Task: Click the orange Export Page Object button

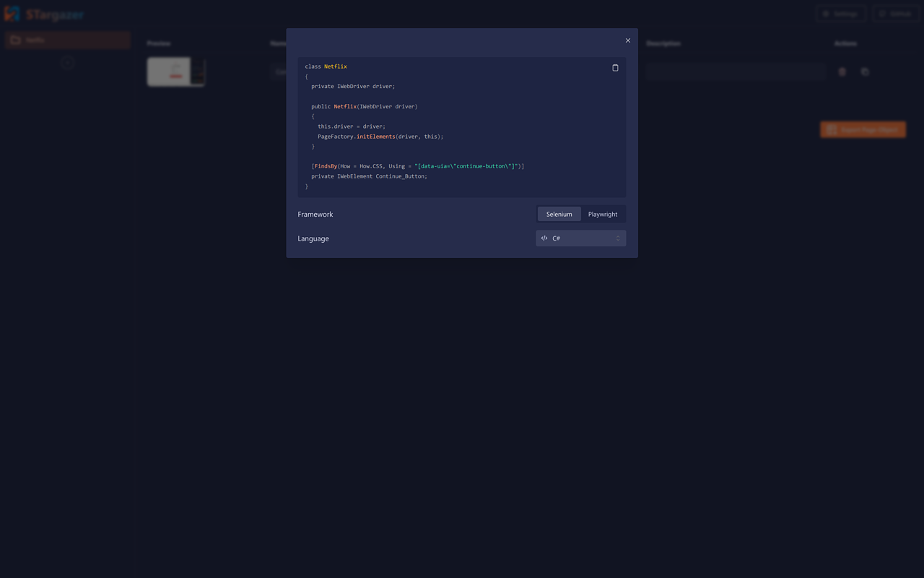Action: [x=863, y=130]
